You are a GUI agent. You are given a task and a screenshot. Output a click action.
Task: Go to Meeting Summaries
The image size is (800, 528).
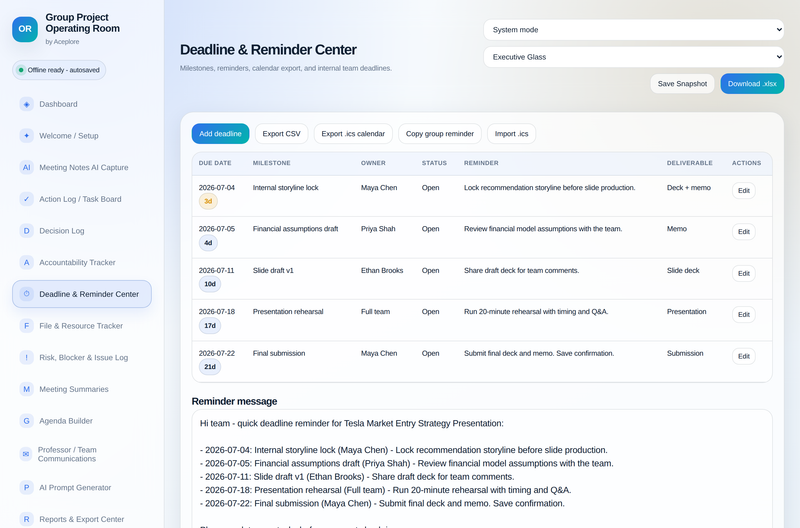click(x=82, y=389)
